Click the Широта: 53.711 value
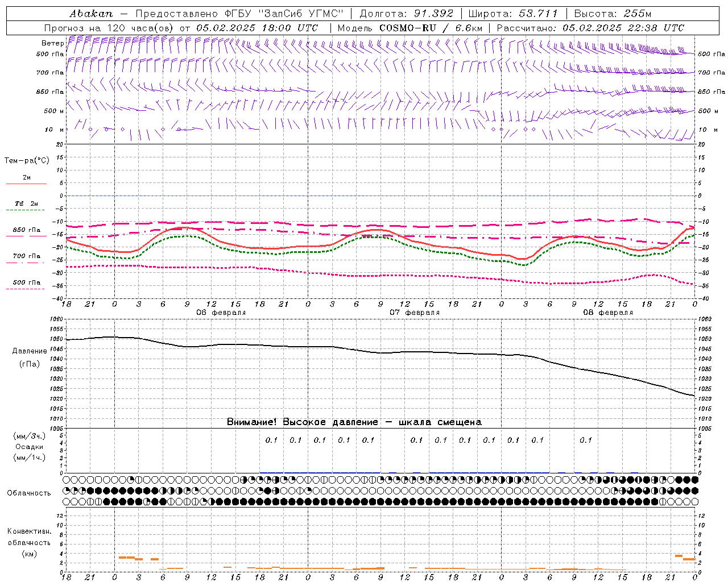The width and height of the screenshot is (728, 582). pos(514,13)
